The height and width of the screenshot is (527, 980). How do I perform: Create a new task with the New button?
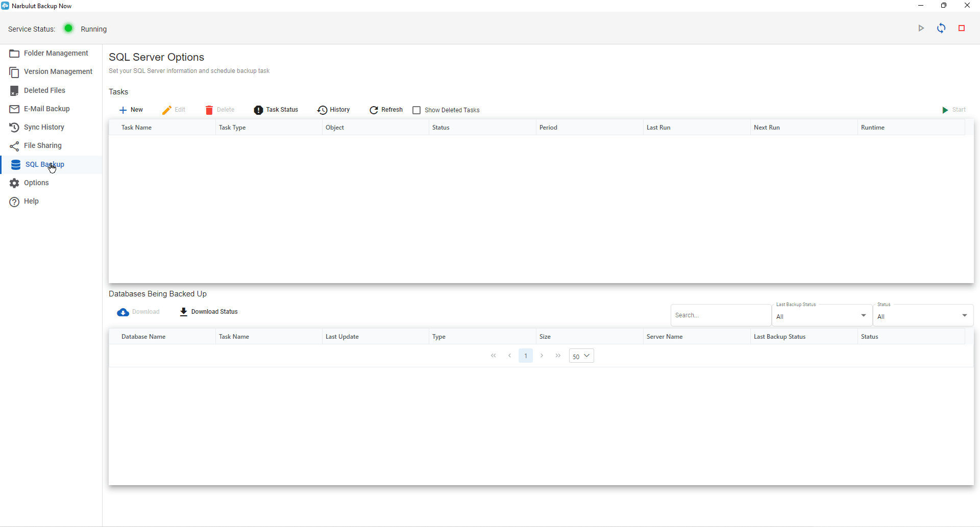click(131, 110)
